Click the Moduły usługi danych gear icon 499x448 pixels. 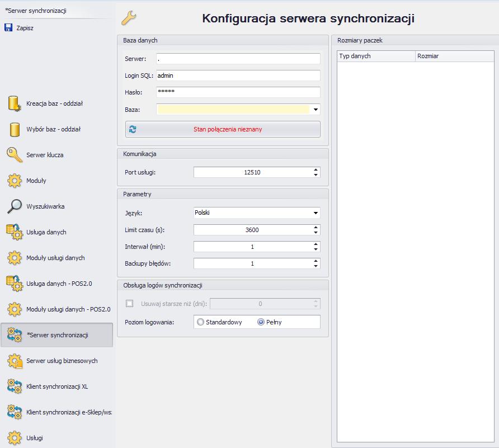(x=15, y=258)
